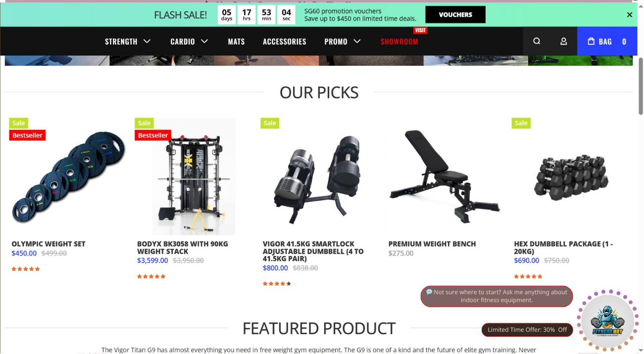Open the search magnifier icon

point(537,41)
